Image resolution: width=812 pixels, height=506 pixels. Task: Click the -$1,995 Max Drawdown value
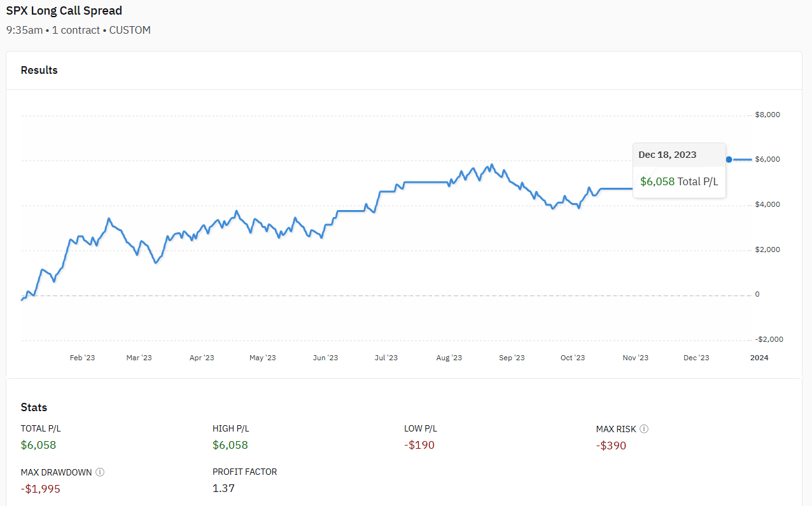pyautogui.click(x=40, y=489)
